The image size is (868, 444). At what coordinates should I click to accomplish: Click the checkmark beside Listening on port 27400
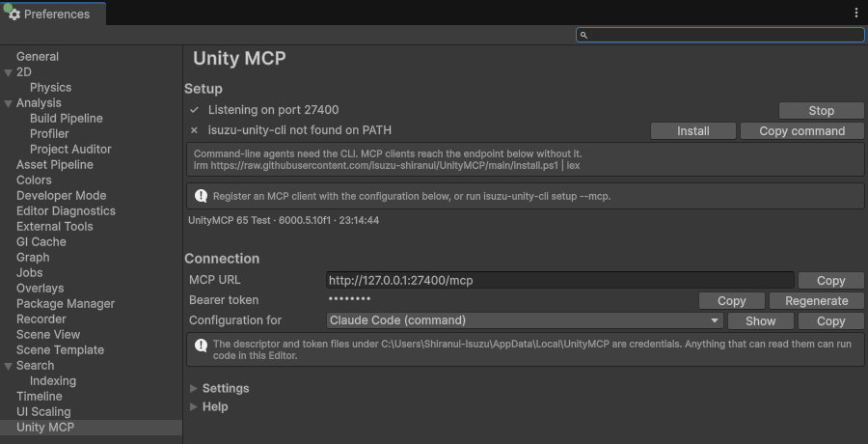point(194,110)
